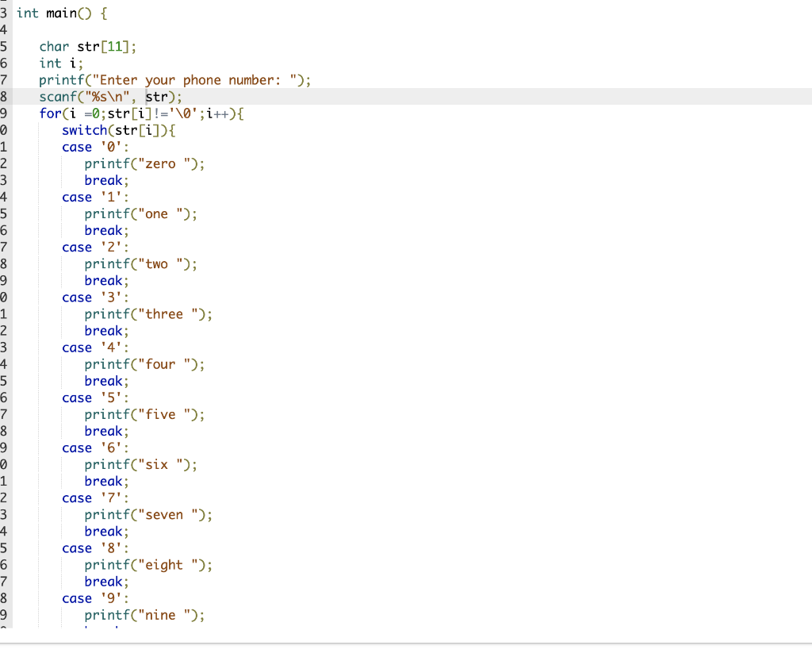Click the printf("three ") statement
The height and width of the screenshot is (657, 812).
pyautogui.click(x=147, y=313)
